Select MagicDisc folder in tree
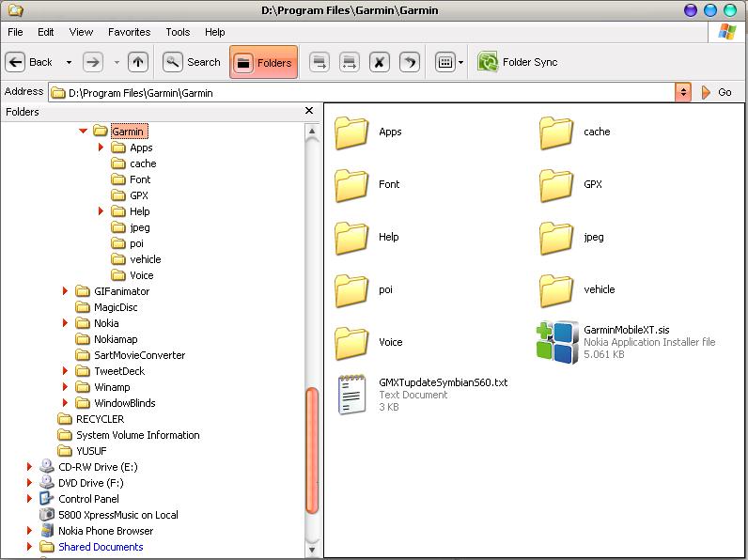The image size is (748, 560). [106, 307]
